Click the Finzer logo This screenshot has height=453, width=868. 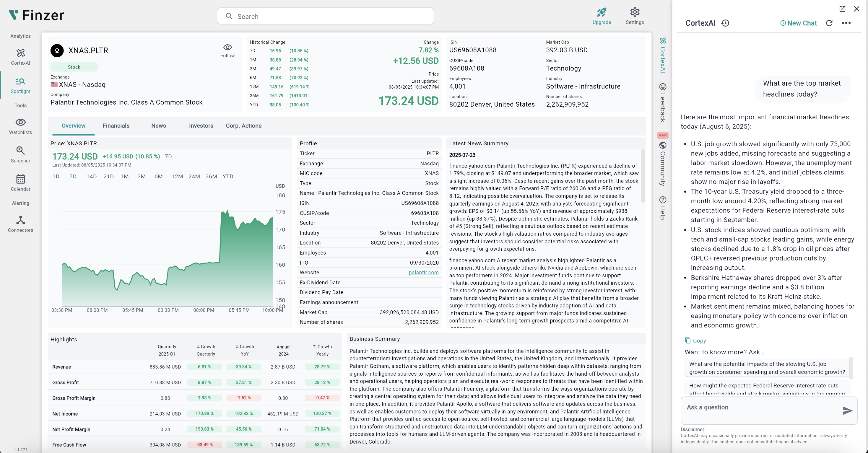pyautogui.click(x=36, y=15)
